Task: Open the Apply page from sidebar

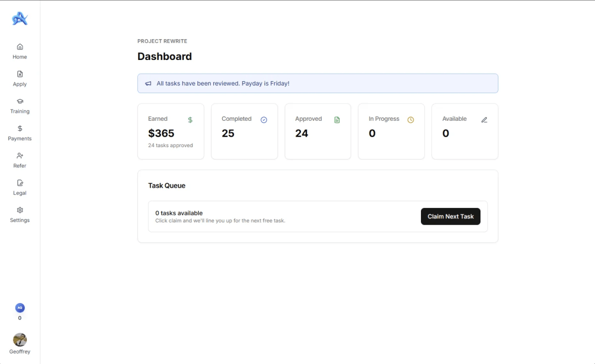Action: coord(20,78)
